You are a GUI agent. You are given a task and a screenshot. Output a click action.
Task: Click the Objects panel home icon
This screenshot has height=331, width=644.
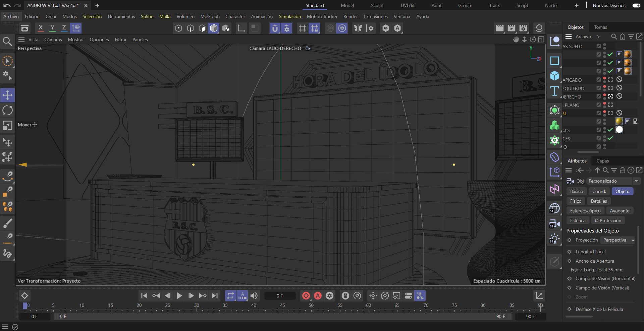pos(622,37)
